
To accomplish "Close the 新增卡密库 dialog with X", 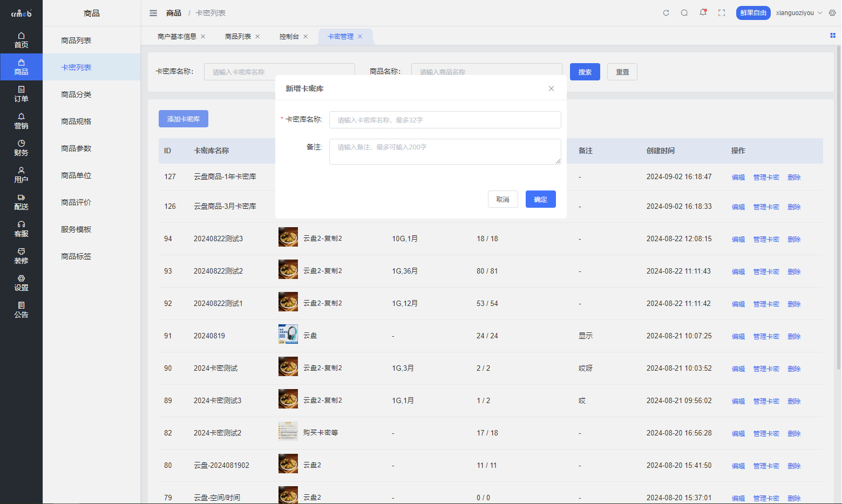I will click(551, 88).
